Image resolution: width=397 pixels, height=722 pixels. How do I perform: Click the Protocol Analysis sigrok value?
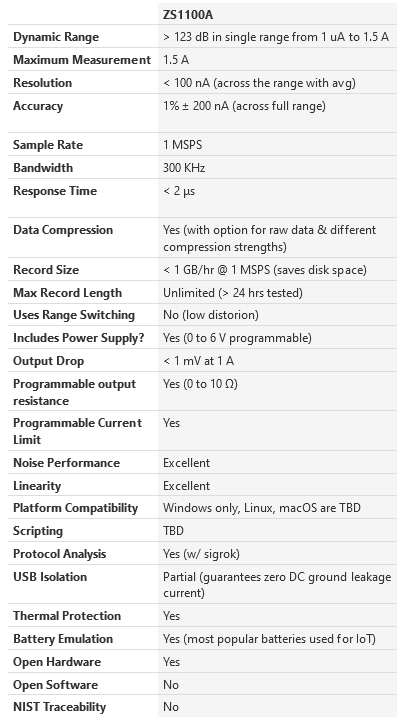[x=201, y=554]
